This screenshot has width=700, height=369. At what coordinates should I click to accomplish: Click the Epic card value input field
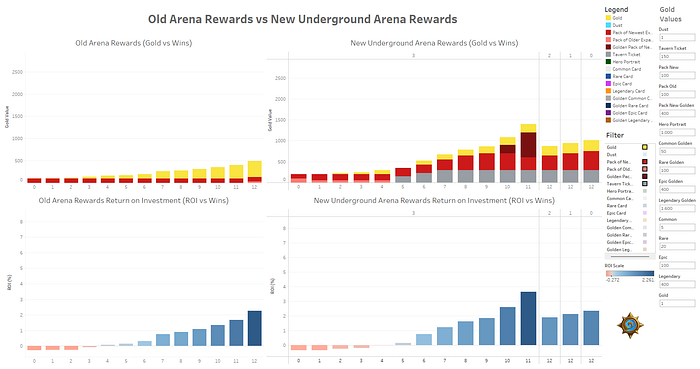(x=677, y=265)
